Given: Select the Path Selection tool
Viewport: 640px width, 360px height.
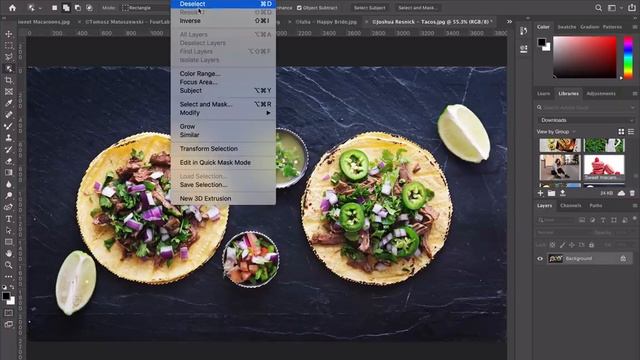Looking at the screenshot, I should [9, 230].
